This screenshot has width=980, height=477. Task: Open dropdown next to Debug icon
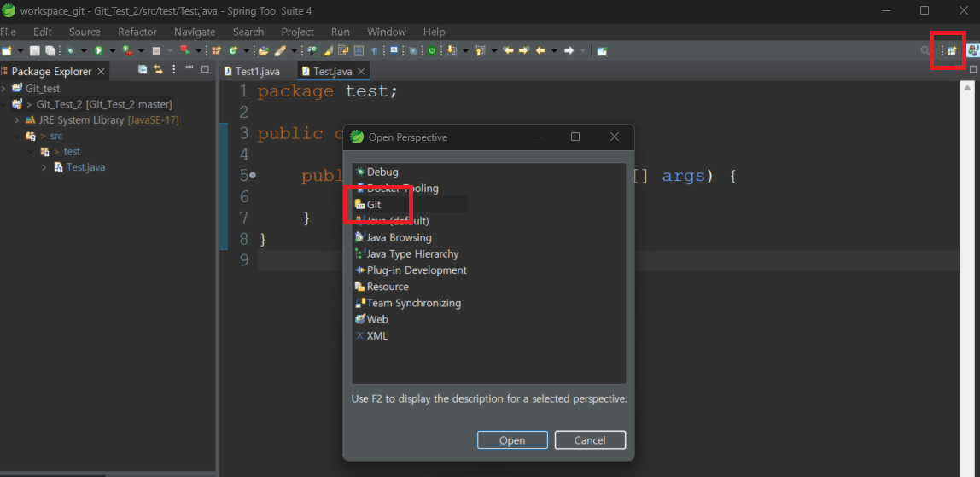click(x=84, y=50)
